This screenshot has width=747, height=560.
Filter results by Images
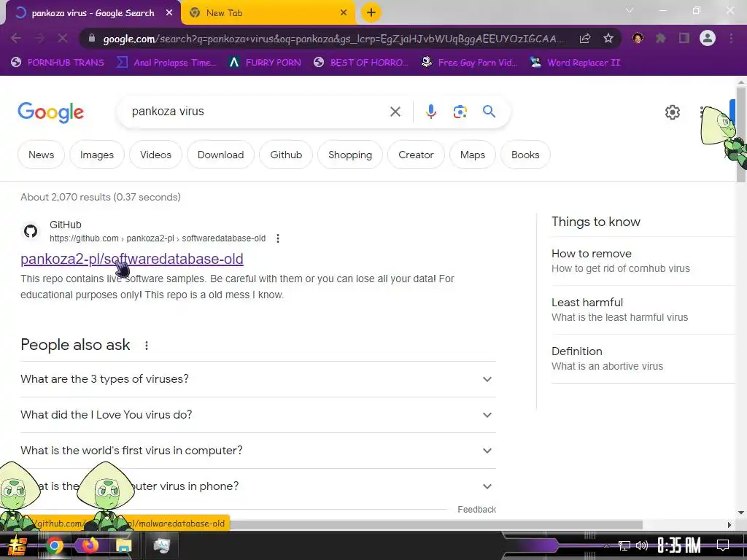click(x=97, y=155)
